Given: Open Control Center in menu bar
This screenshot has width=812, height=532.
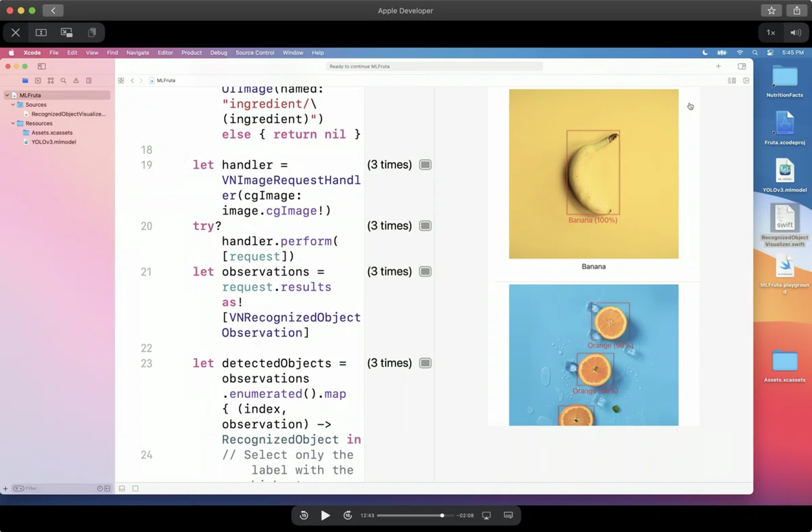Looking at the screenshot, I should tap(770, 53).
